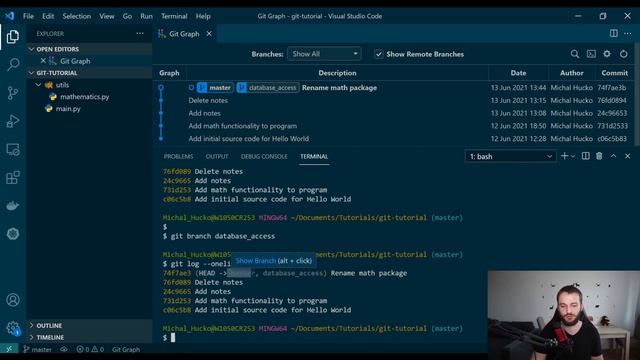640x360 pixels.
Task: Open the Accounts menu icon
Action: point(13,300)
